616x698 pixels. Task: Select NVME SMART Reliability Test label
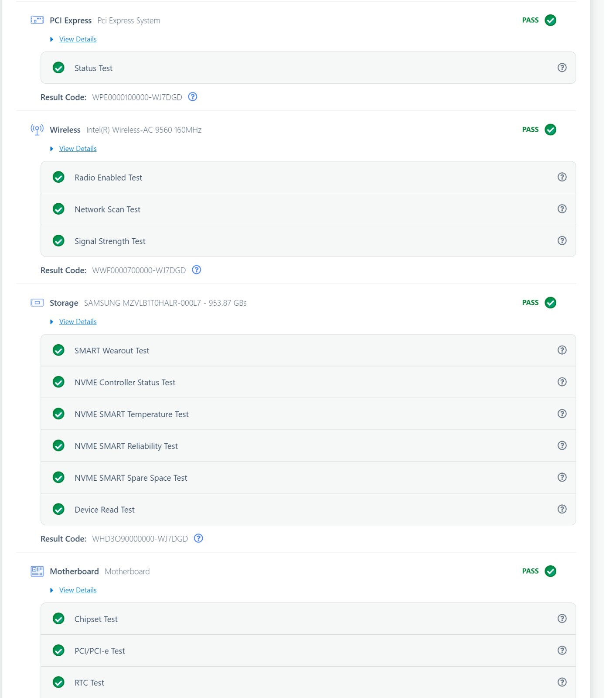(126, 446)
